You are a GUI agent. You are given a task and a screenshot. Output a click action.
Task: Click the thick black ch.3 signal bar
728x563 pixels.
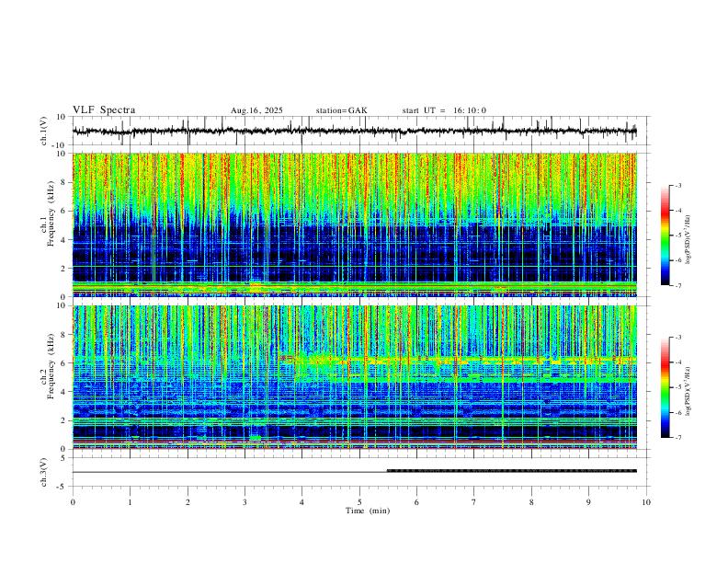512,471
